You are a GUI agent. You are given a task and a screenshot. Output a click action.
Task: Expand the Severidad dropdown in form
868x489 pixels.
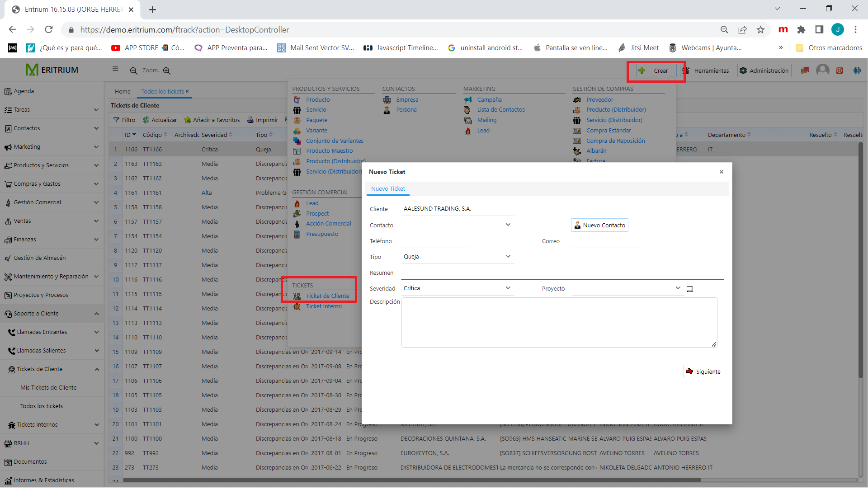tap(509, 288)
